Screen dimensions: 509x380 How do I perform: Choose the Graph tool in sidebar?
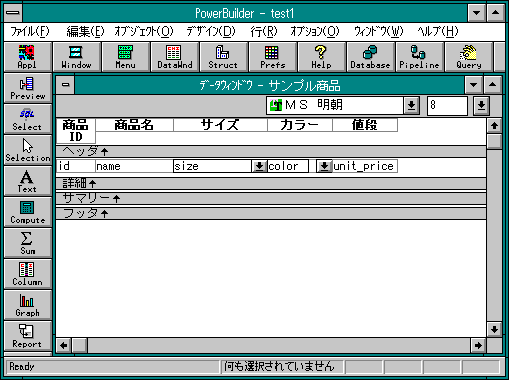(x=28, y=305)
